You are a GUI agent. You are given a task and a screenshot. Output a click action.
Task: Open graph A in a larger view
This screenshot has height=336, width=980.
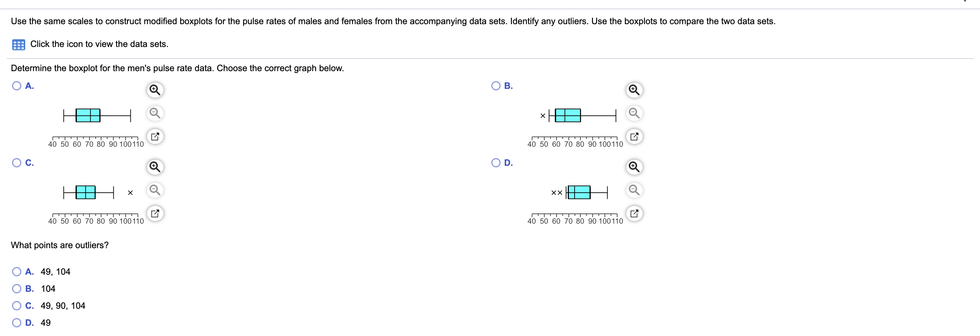pos(155,136)
